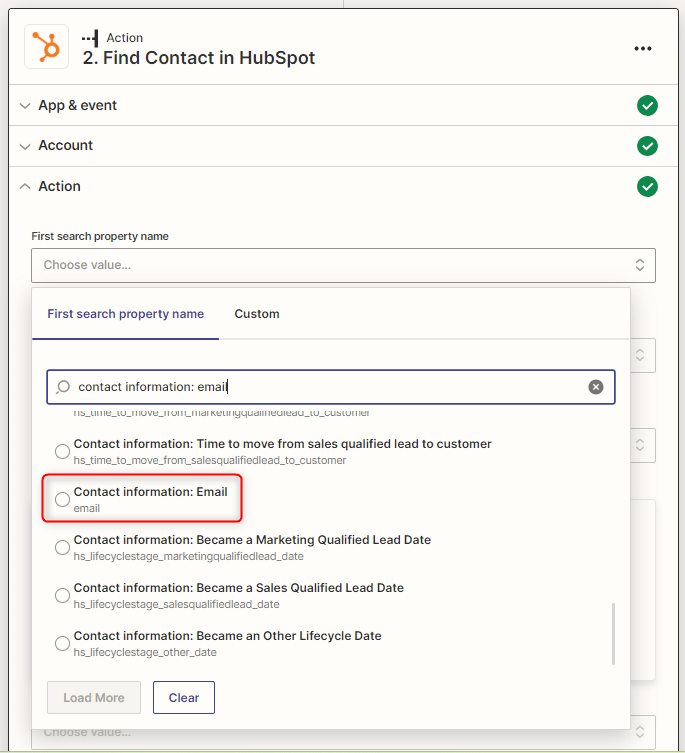
Task: Click the property search input field
Action: click(330, 387)
